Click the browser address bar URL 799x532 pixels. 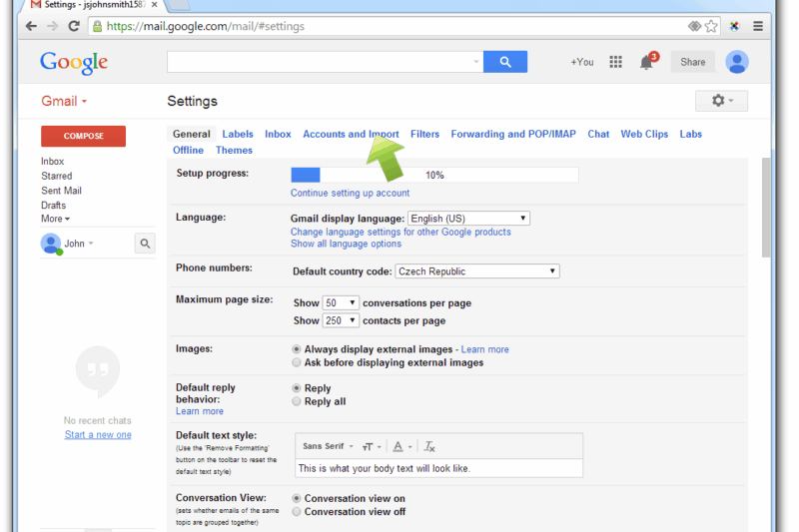tap(206, 27)
